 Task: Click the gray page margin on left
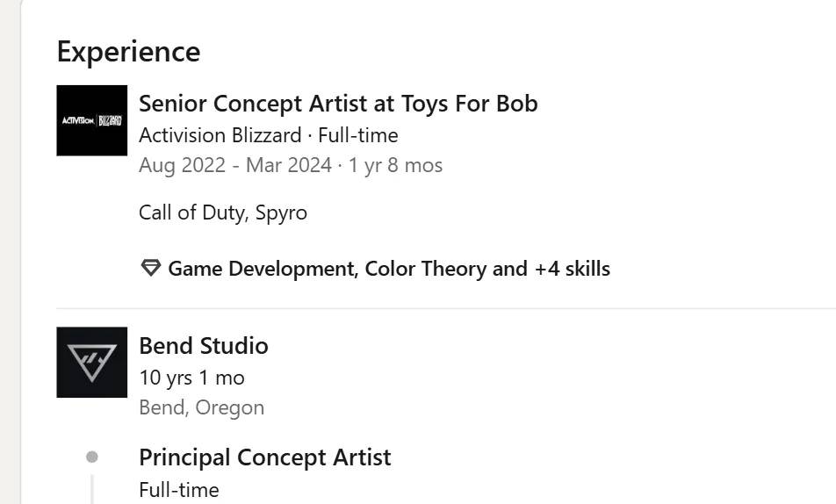[x=9, y=263]
